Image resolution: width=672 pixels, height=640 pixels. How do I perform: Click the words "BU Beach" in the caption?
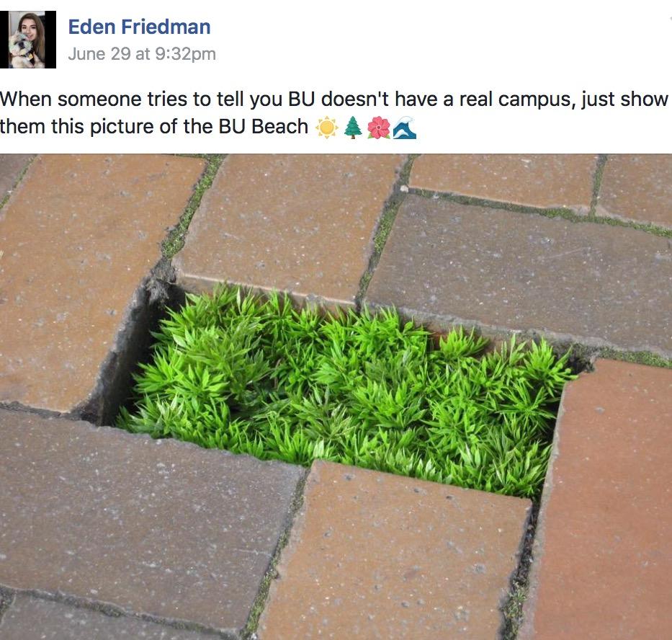[x=264, y=127]
